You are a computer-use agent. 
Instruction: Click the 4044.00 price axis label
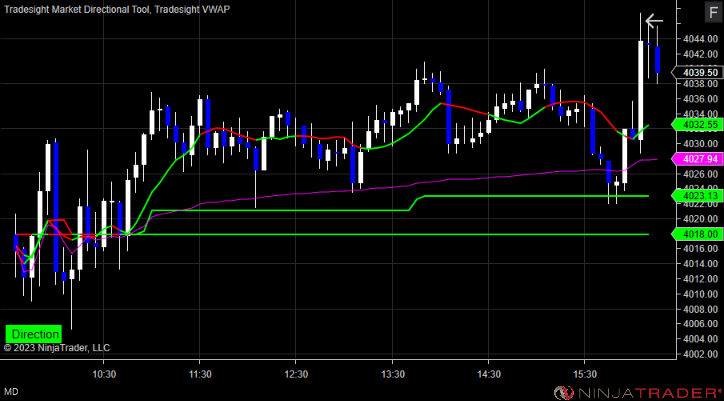701,39
